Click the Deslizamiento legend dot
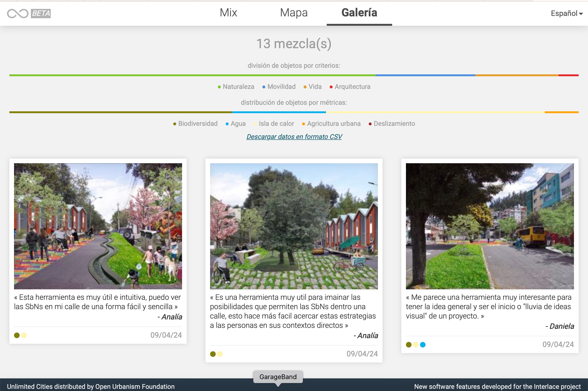The width and height of the screenshot is (588, 391). pos(370,124)
